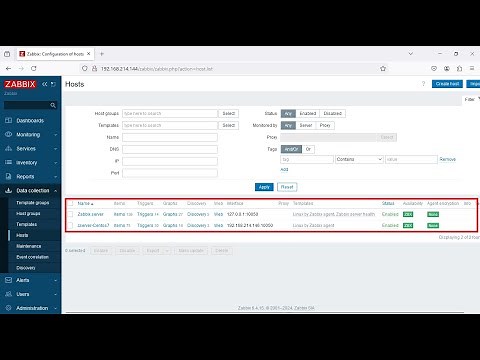Click the Create host button
Viewport: 480px width, 360px height.
click(447, 84)
